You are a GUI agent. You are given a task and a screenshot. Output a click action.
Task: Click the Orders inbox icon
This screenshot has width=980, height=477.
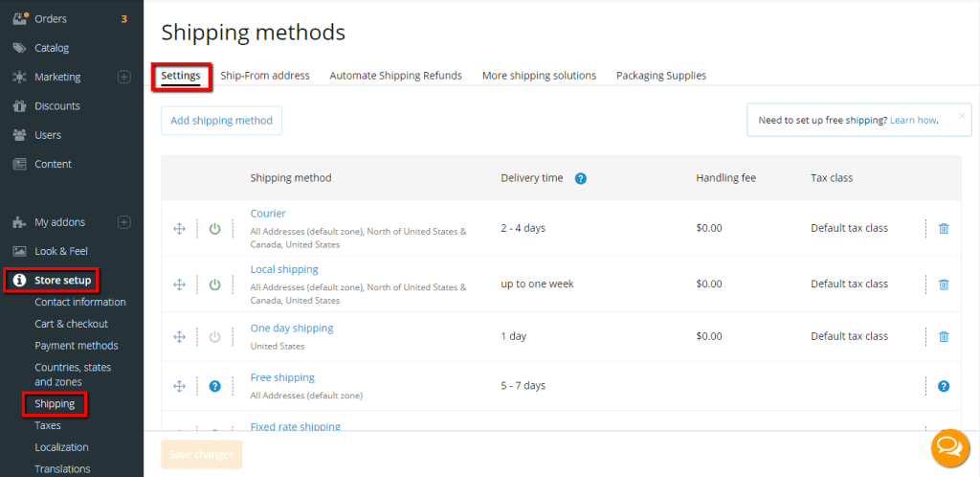point(20,19)
